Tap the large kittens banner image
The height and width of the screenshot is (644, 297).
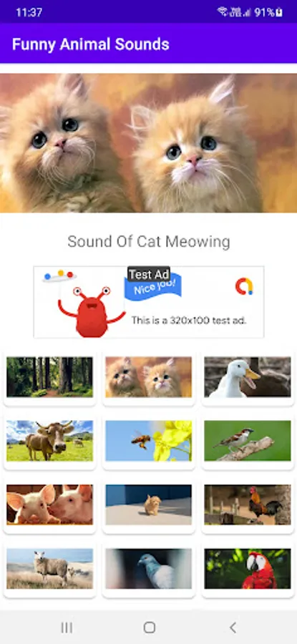point(148,143)
